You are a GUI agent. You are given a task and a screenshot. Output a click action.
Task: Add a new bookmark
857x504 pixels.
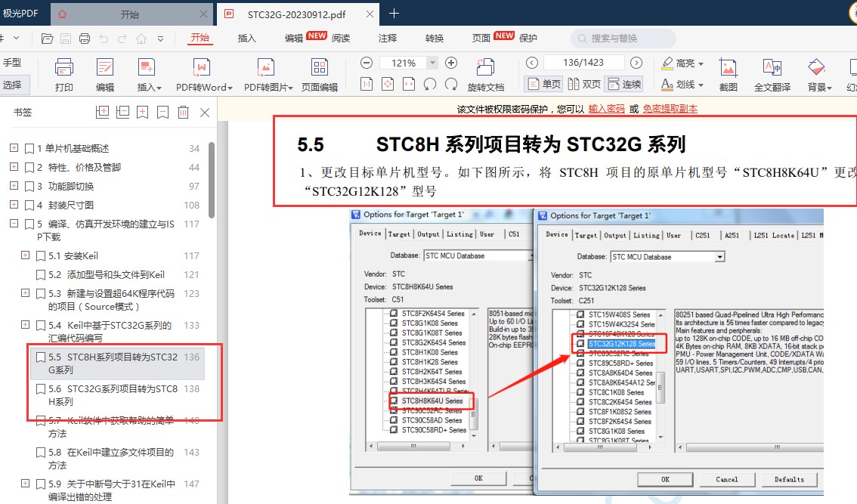(143, 112)
